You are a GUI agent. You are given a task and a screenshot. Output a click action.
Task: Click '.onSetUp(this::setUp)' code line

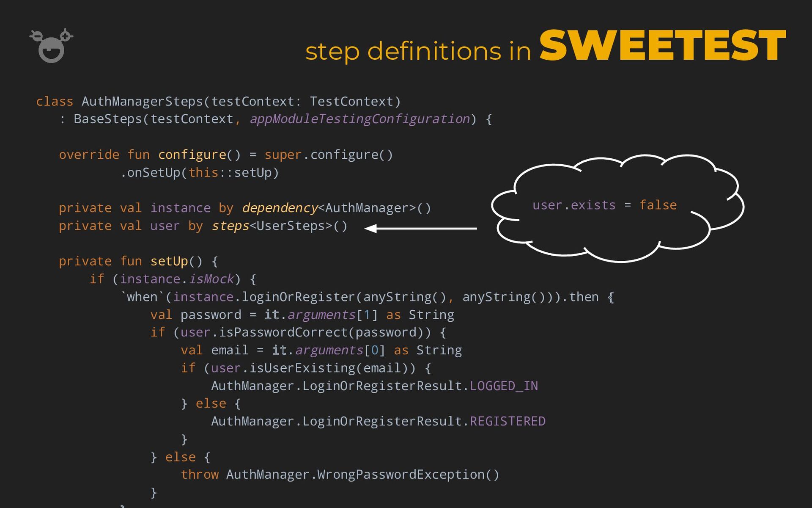200,173
